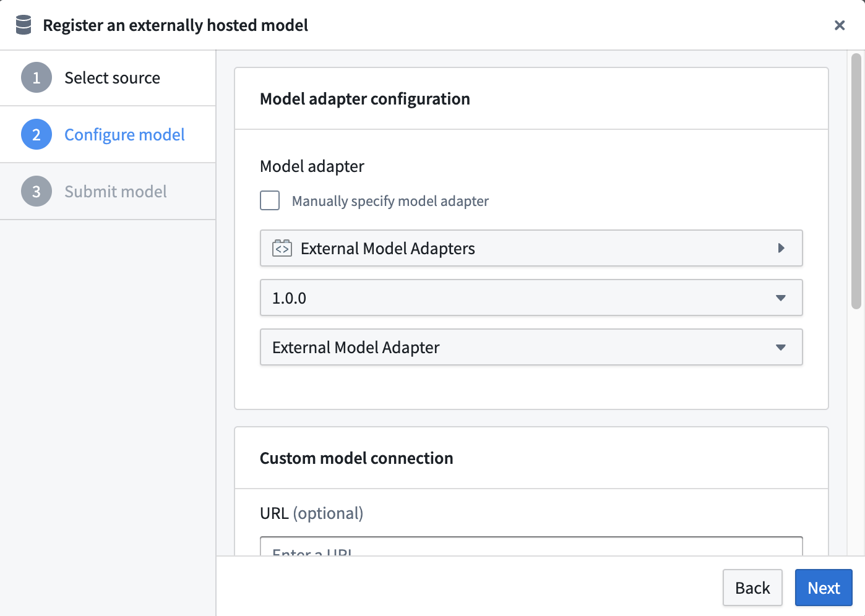Viewport: 865px width, 616px height.
Task: Click the right arrow on External Model Adapters
Action: point(781,249)
